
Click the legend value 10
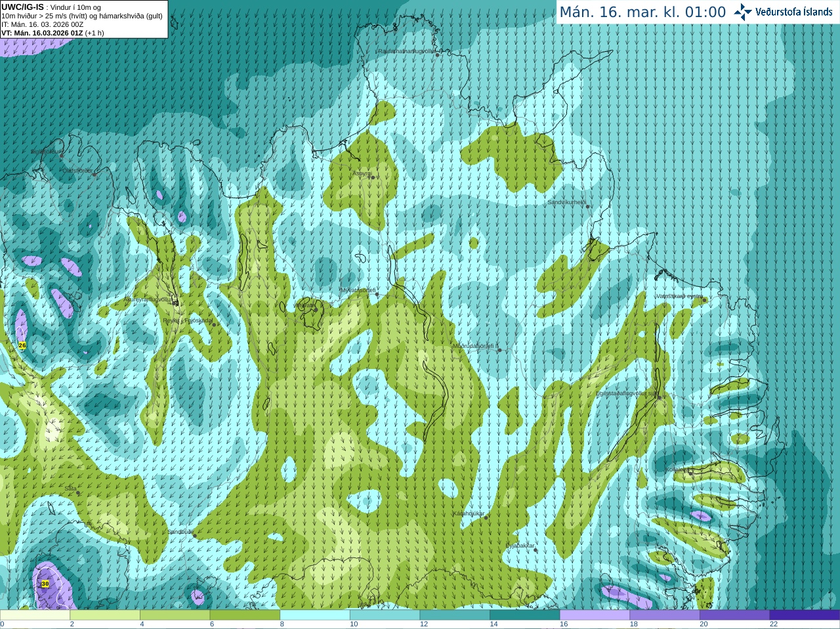point(354,624)
